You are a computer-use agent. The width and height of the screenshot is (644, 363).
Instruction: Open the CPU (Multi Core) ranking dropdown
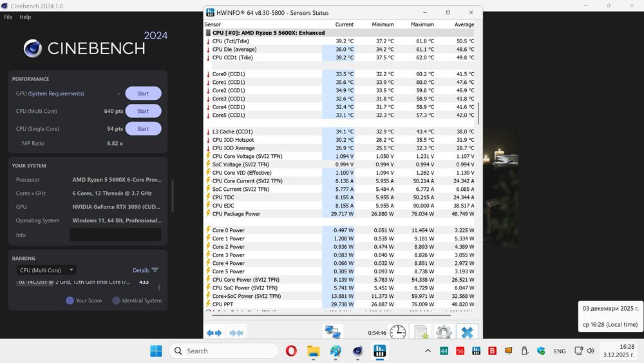pos(46,270)
